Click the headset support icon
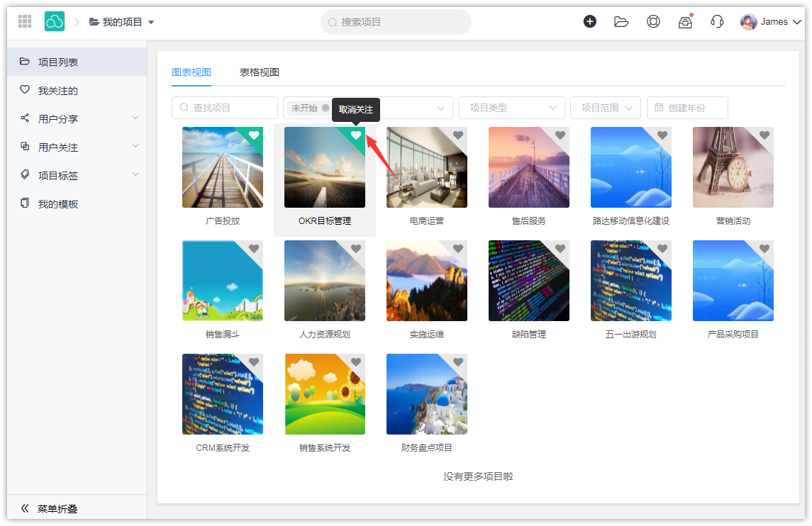 pyautogui.click(x=717, y=21)
